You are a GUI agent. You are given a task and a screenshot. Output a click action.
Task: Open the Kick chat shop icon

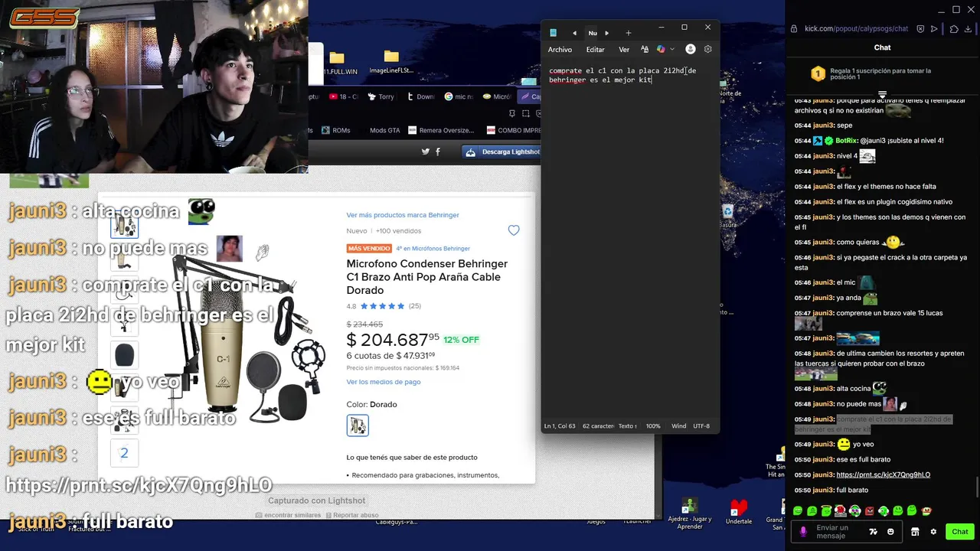(915, 532)
